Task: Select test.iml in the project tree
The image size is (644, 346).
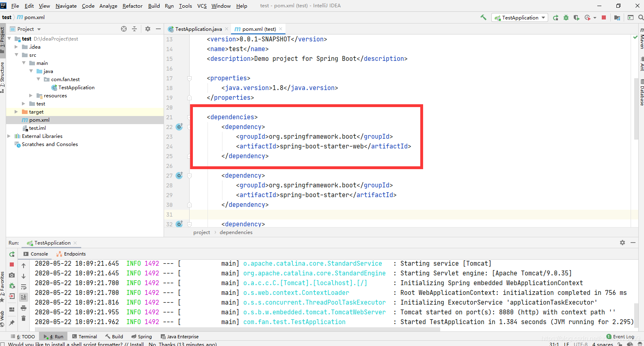Action: coord(37,128)
